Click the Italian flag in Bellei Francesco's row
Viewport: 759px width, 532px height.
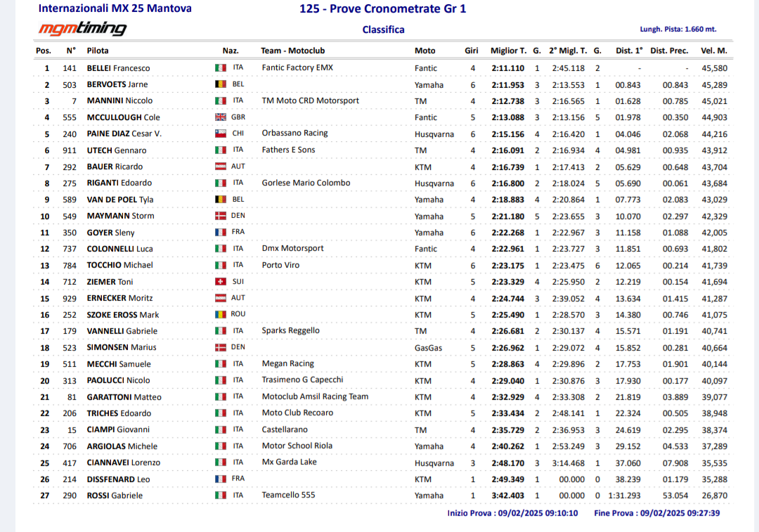coord(221,68)
